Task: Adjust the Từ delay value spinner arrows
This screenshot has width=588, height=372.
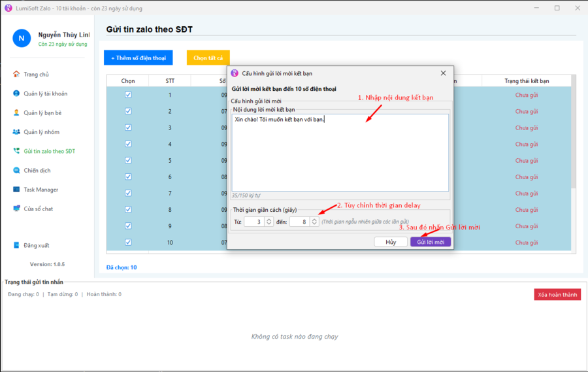Action: (269, 222)
